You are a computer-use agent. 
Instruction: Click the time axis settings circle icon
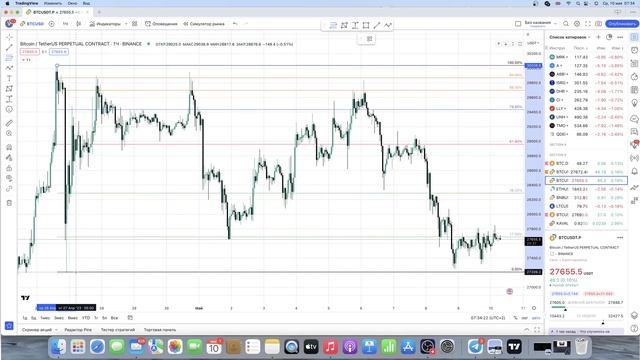point(534,308)
